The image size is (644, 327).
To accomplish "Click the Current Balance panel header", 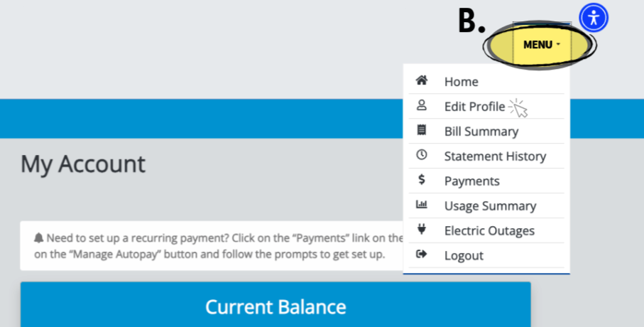I will pos(275,307).
